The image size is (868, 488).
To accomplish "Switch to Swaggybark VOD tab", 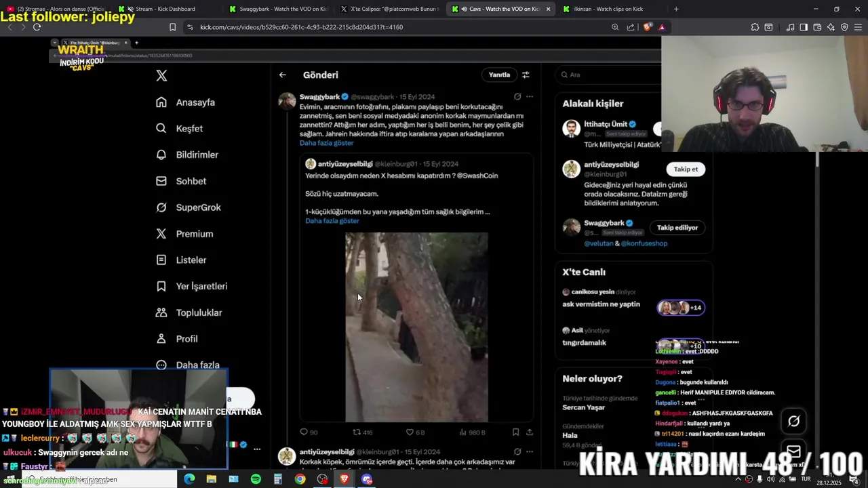I will click(x=278, y=9).
